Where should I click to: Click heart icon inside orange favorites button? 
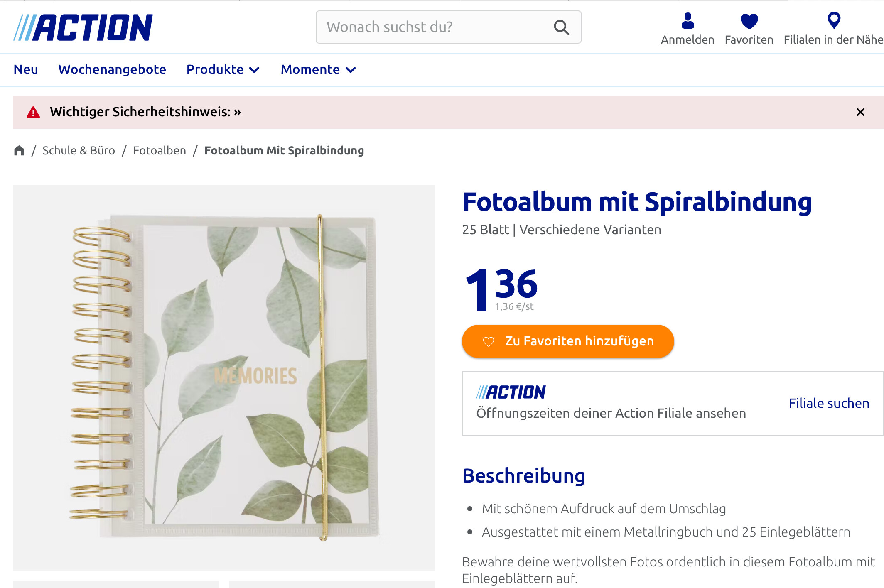pos(489,341)
